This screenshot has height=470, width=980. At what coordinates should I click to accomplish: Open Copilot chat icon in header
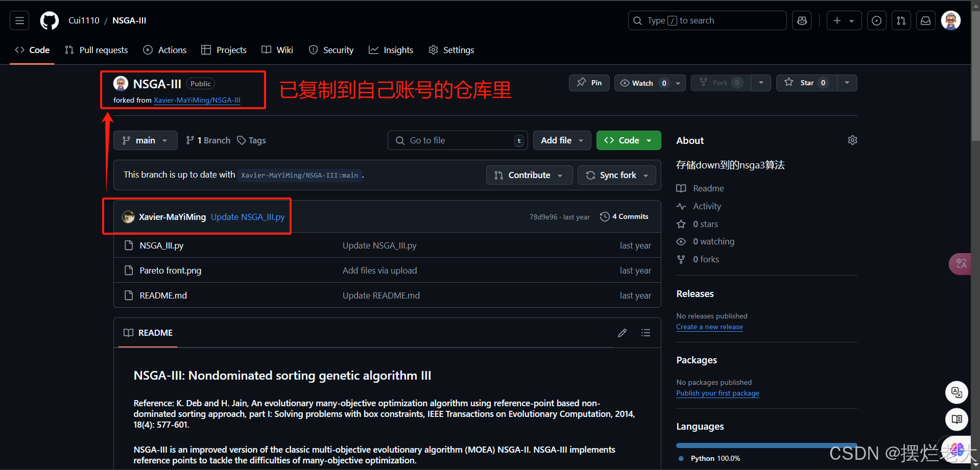click(802, 20)
